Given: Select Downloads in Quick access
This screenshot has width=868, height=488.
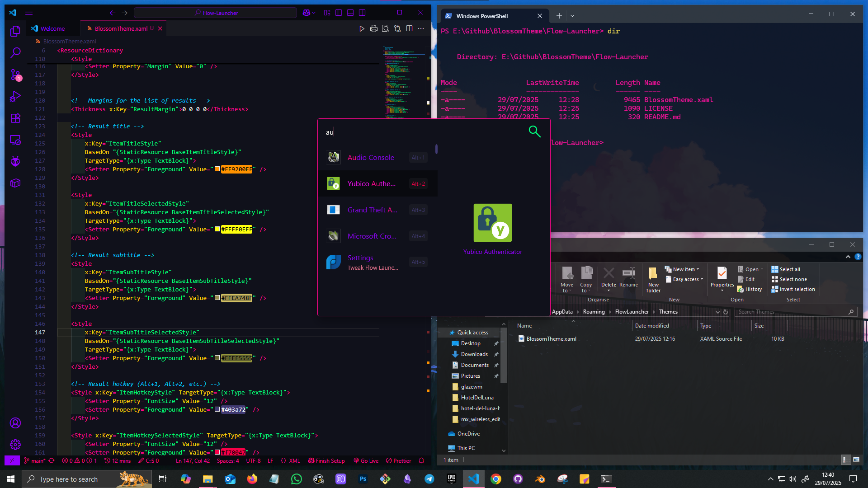Looking at the screenshot, I should [474, 354].
